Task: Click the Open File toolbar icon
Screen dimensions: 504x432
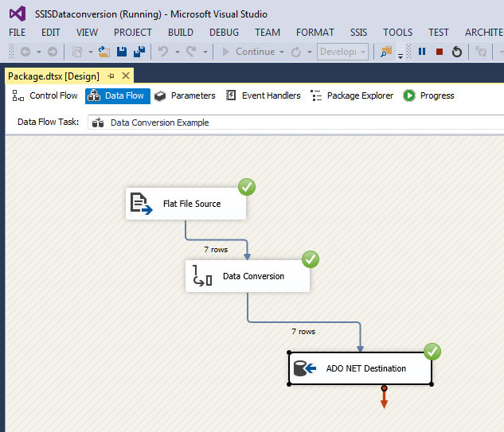Action: 104,52
